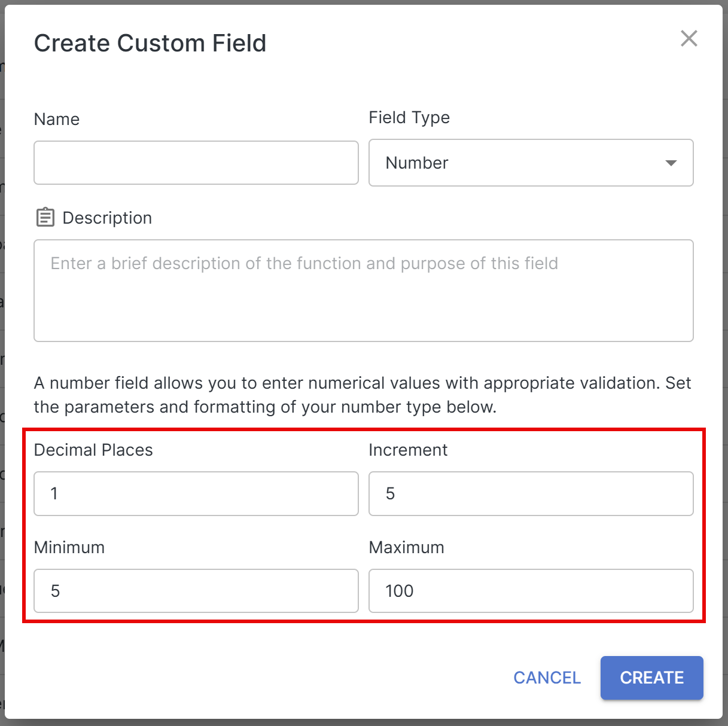Focus the Minimum value input
The width and height of the screenshot is (728, 726).
tap(196, 591)
